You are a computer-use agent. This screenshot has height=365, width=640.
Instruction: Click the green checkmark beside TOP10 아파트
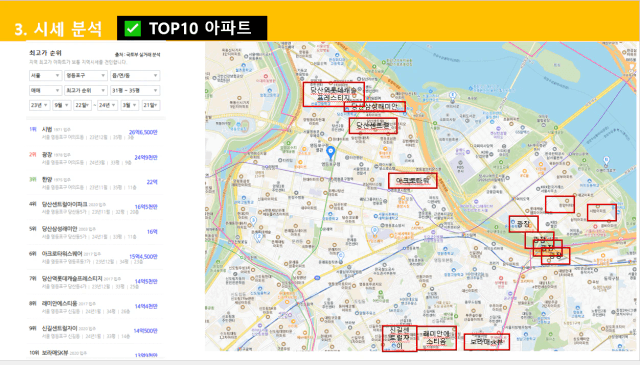click(x=132, y=29)
